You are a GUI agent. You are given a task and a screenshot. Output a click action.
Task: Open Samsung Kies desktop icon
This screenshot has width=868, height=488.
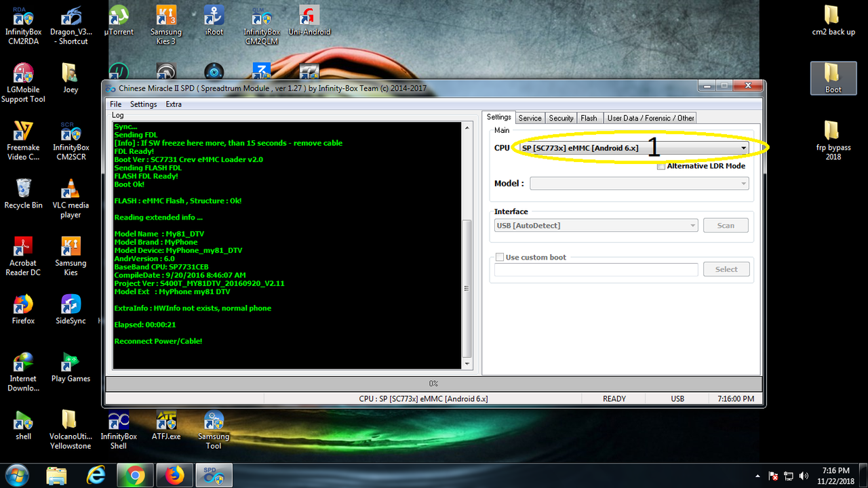pos(71,257)
